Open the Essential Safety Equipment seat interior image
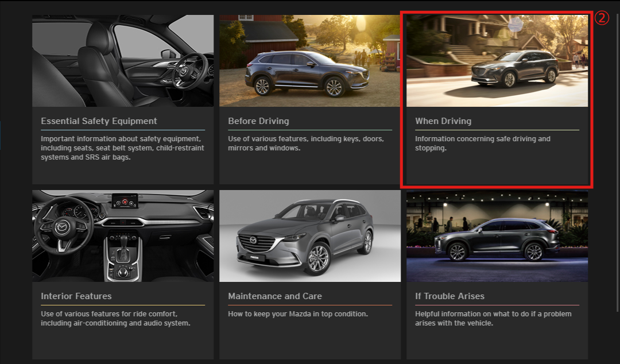The width and height of the screenshot is (620, 364). 123,61
